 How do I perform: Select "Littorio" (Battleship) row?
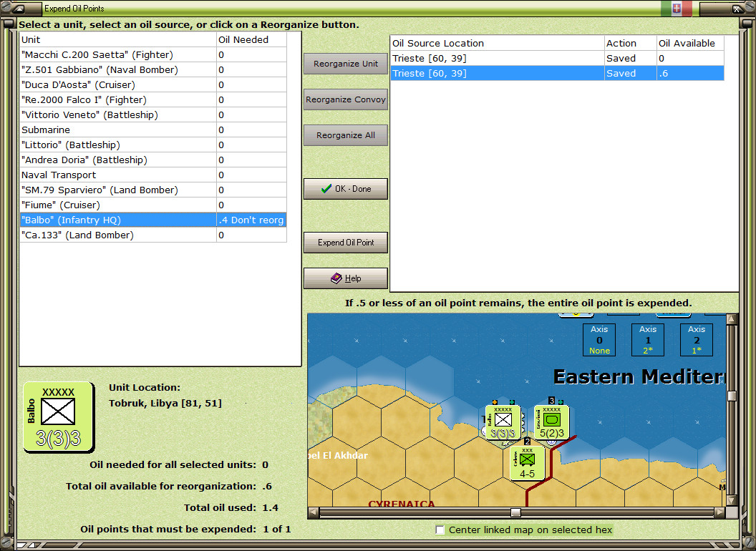tap(153, 145)
